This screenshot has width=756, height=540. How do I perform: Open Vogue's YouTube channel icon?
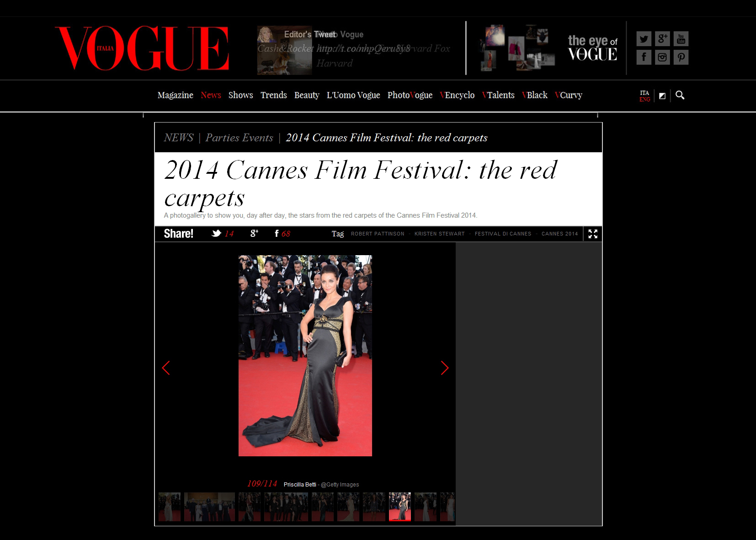coord(681,39)
